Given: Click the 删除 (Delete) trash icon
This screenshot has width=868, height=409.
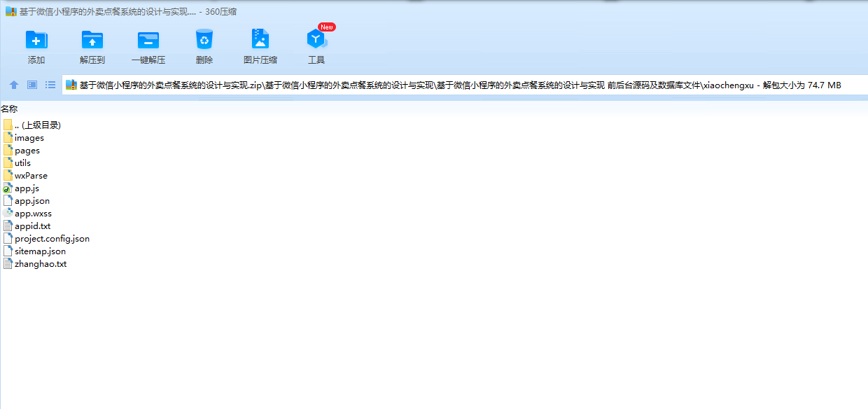Looking at the screenshot, I should 204,40.
